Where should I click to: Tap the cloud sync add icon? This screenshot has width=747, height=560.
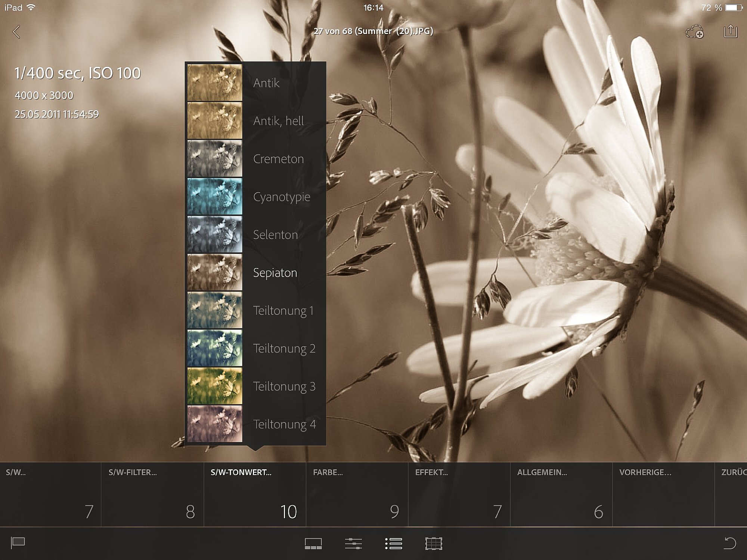tap(695, 32)
